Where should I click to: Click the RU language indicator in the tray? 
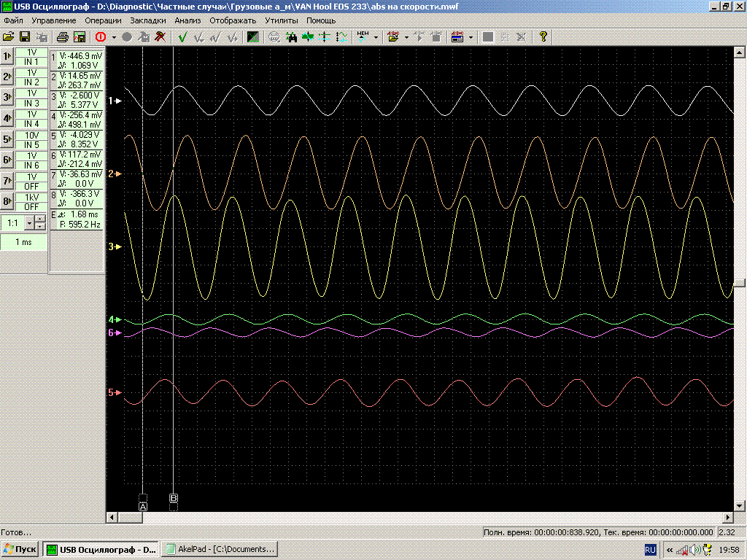650,550
